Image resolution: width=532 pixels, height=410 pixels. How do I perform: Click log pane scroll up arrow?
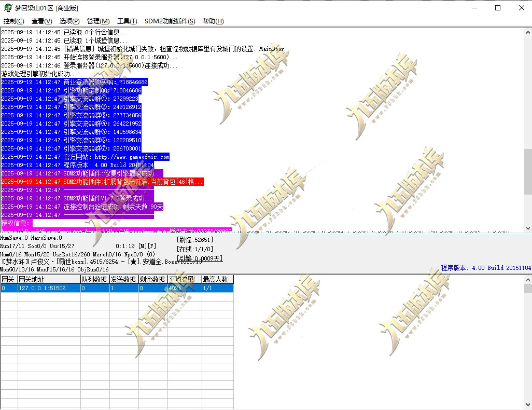(x=527, y=32)
